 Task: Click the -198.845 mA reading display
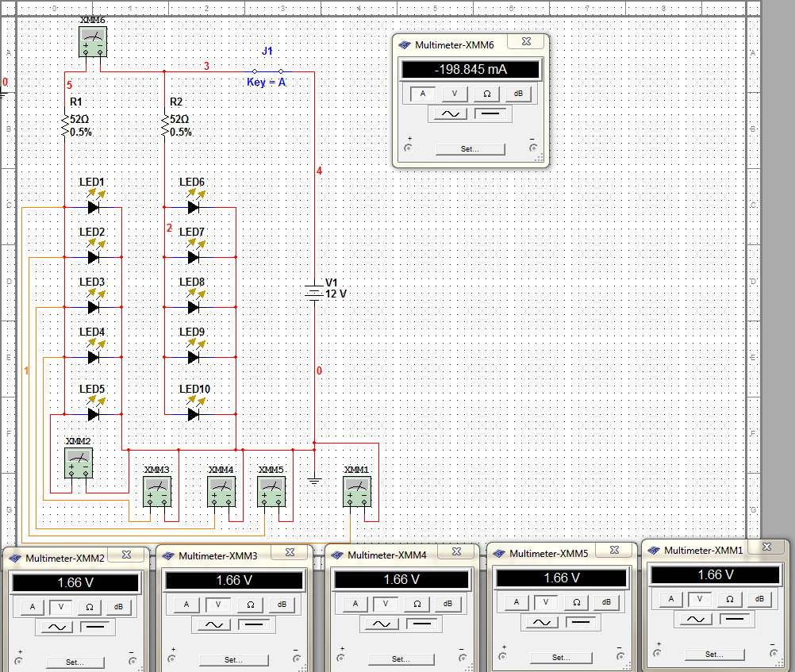[x=470, y=70]
